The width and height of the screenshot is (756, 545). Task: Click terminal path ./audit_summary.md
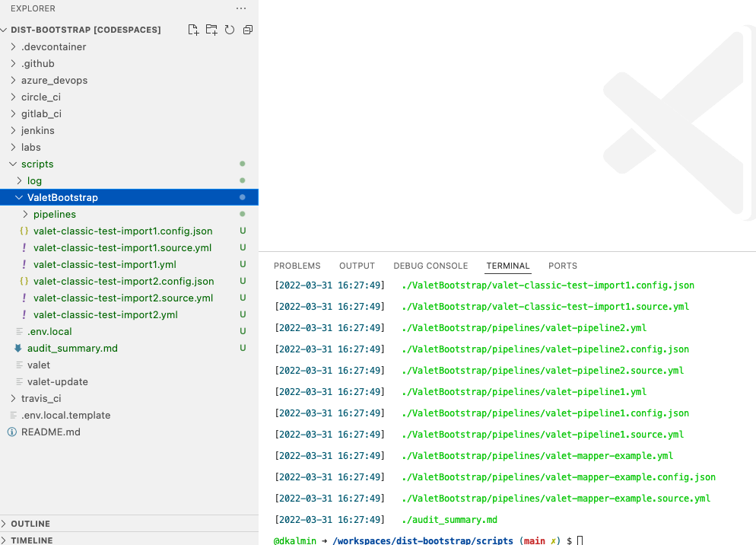[x=449, y=520]
